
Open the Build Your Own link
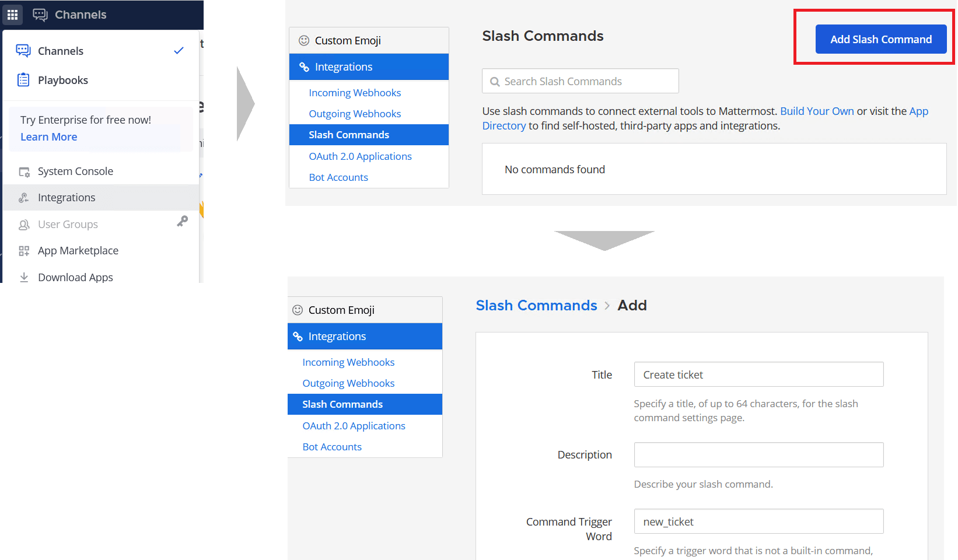(x=817, y=111)
